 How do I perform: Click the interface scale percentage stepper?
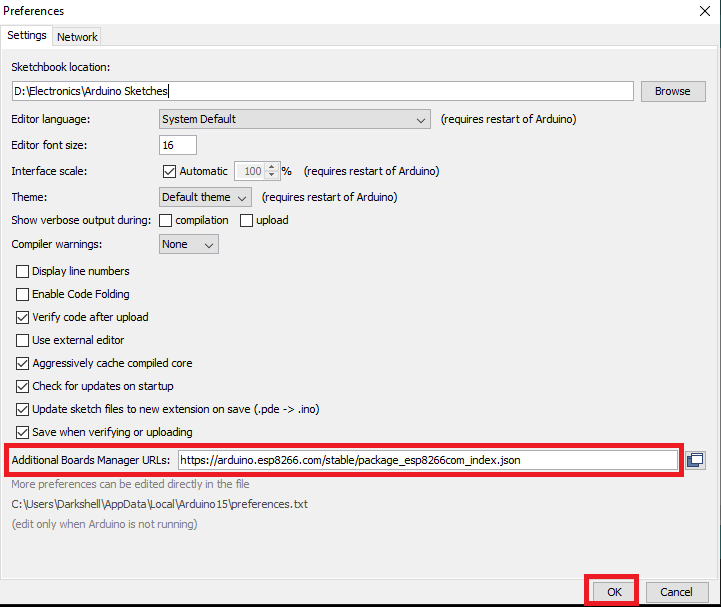(271, 171)
